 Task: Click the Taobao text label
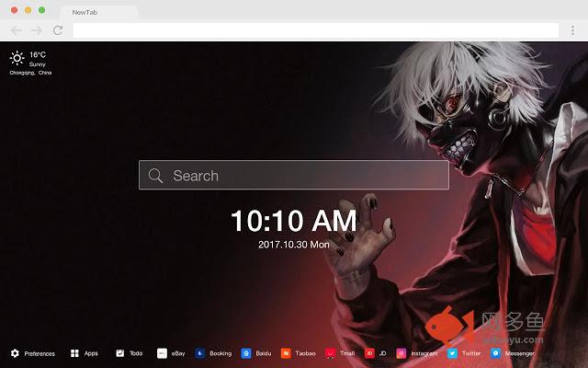305,353
